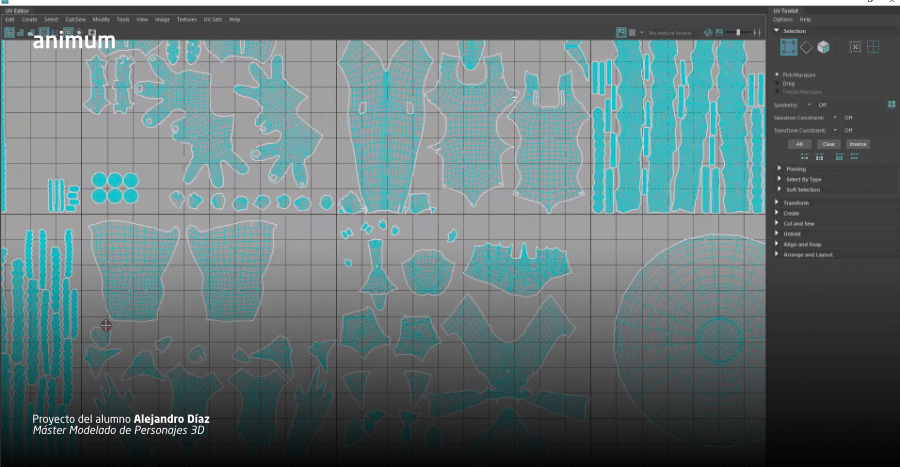Collapse the Selection section
This screenshot has height=467, width=900.
click(777, 30)
